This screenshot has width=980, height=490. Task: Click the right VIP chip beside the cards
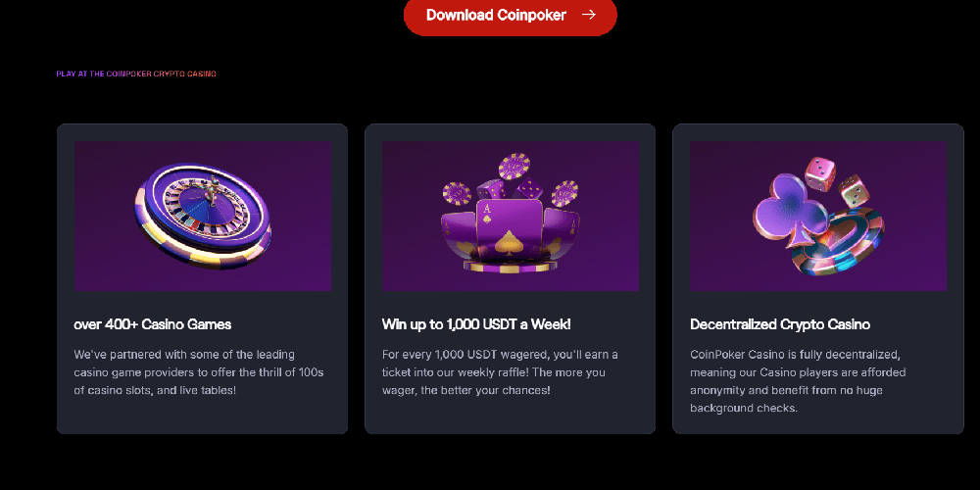click(564, 193)
